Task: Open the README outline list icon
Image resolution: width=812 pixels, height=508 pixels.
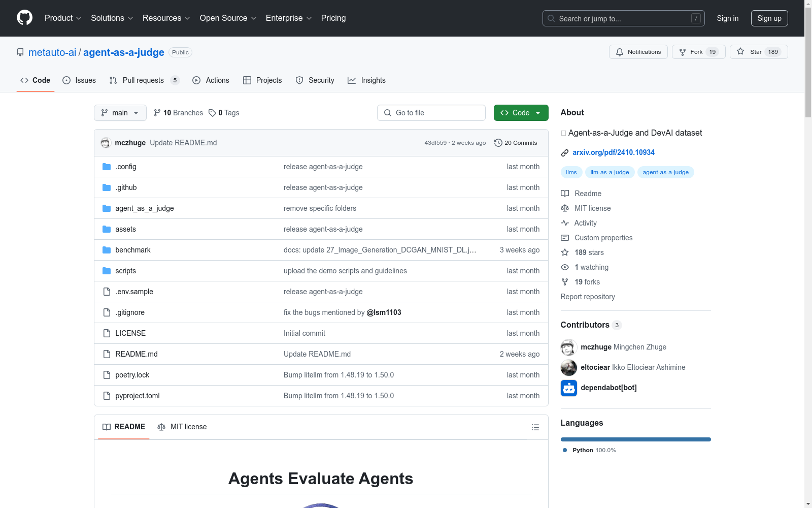Action: click(535, 427)
